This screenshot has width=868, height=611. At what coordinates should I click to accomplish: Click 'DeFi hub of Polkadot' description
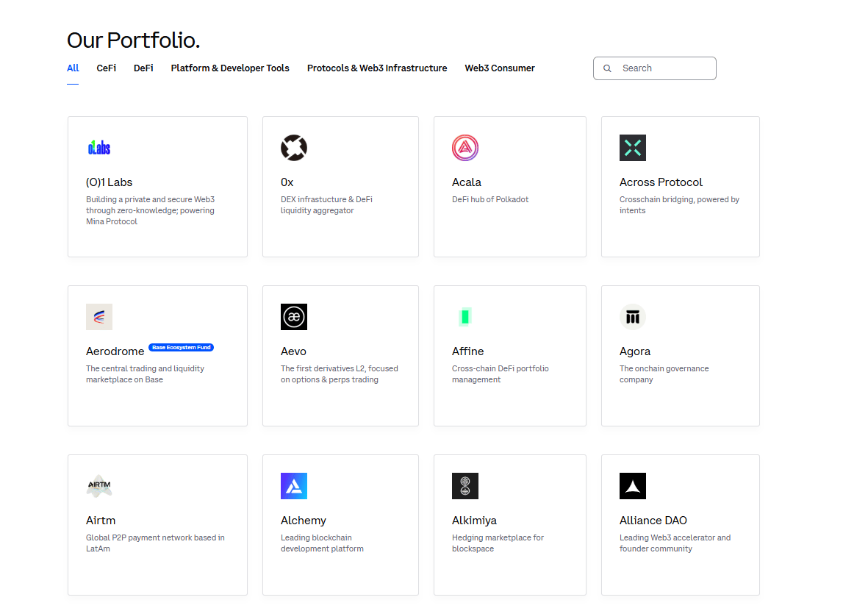pos(490,199)
